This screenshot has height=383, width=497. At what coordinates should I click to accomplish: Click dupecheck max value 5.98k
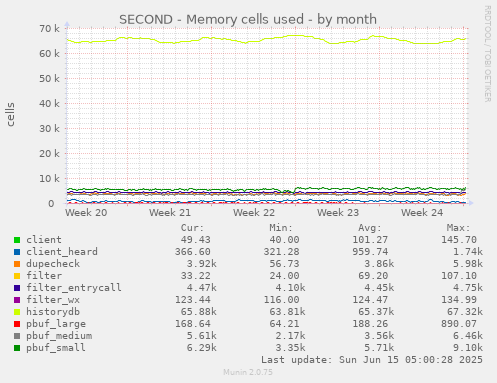pos(468,264)
